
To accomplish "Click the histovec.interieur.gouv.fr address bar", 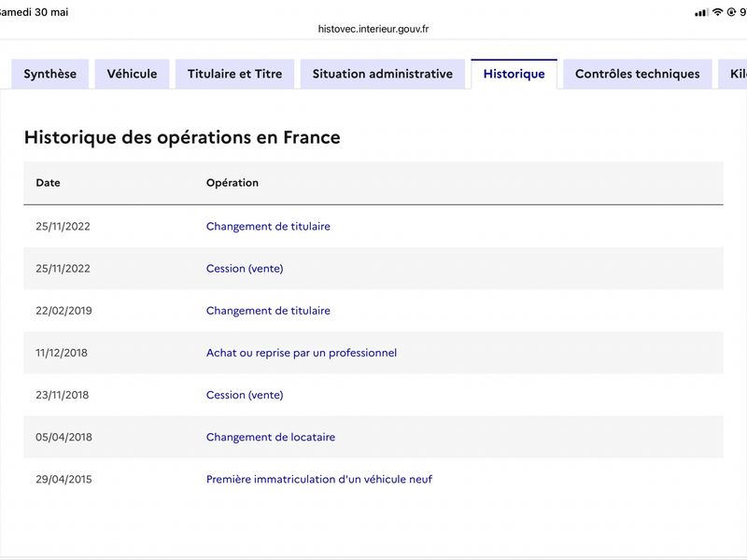I will pyautogui.click(x=373, y=29).
